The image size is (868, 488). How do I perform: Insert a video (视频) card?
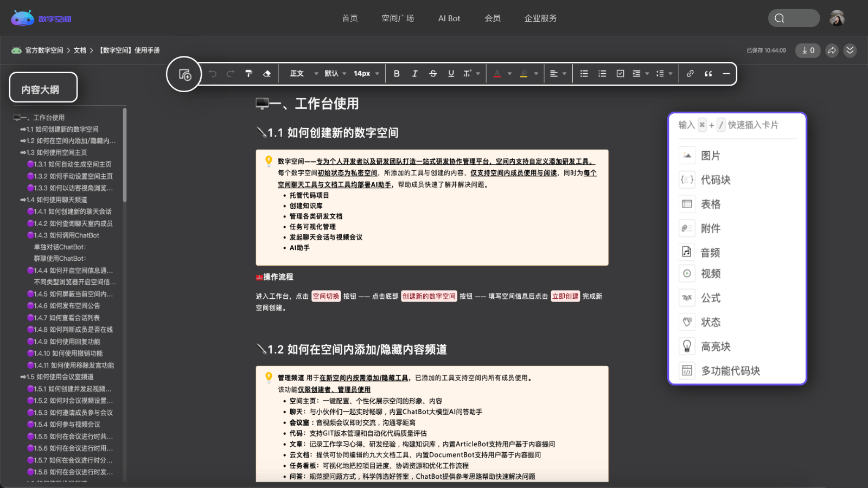point(711,273)
